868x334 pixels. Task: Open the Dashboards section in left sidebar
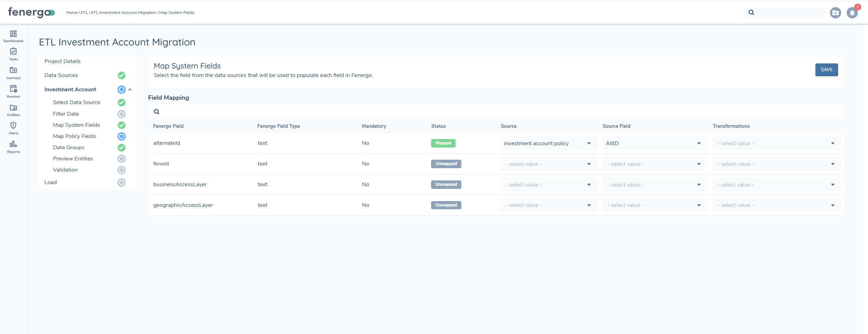[13, 36]
